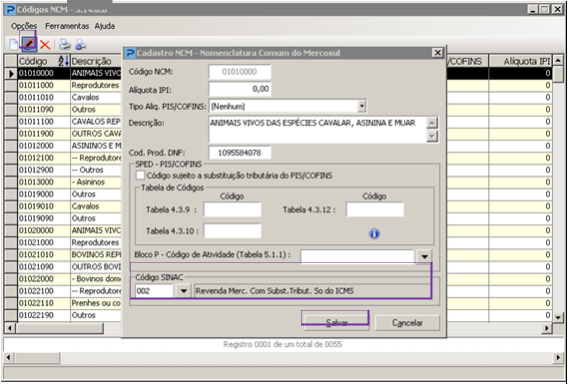The image size is (568, 385).
Task: Click the red X delete icon
Action: 45,45
